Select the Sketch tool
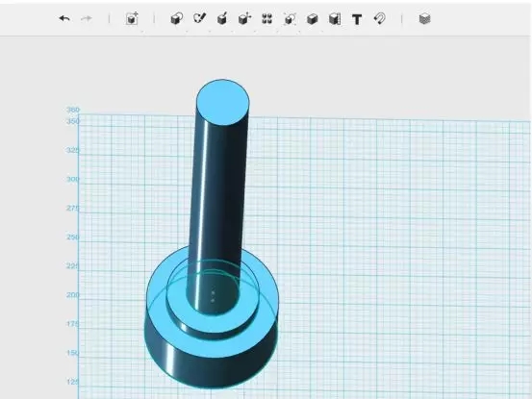 pyautogui.click(x=199, y=18)
